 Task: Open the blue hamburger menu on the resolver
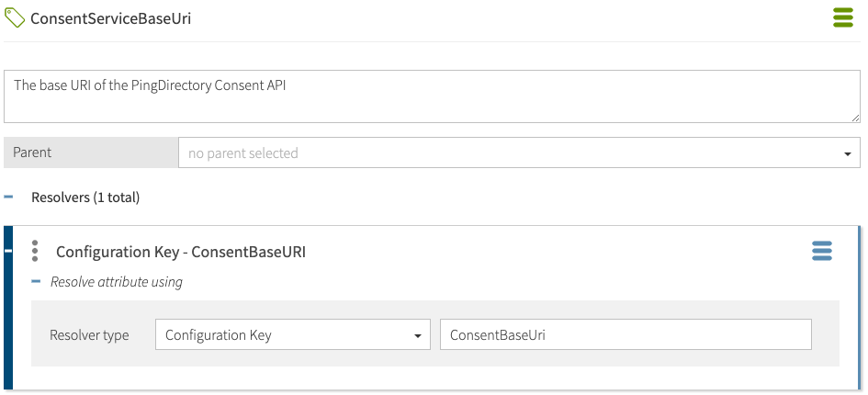822,251
